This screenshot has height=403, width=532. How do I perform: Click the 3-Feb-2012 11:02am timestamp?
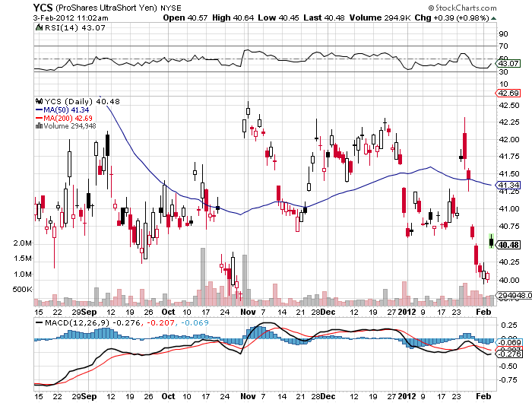tap(71, 18)
